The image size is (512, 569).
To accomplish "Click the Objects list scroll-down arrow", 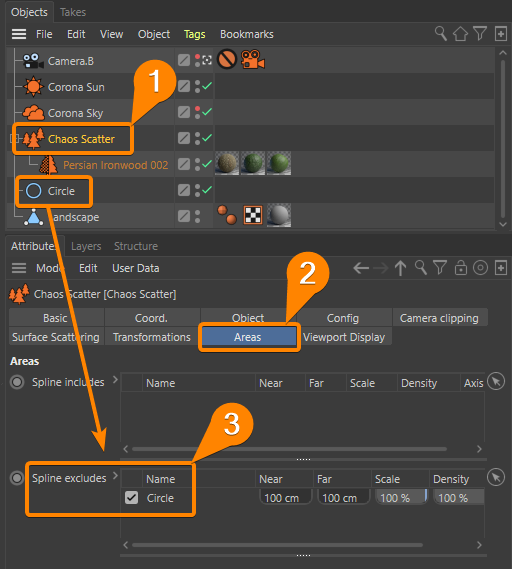I will 503,224.
